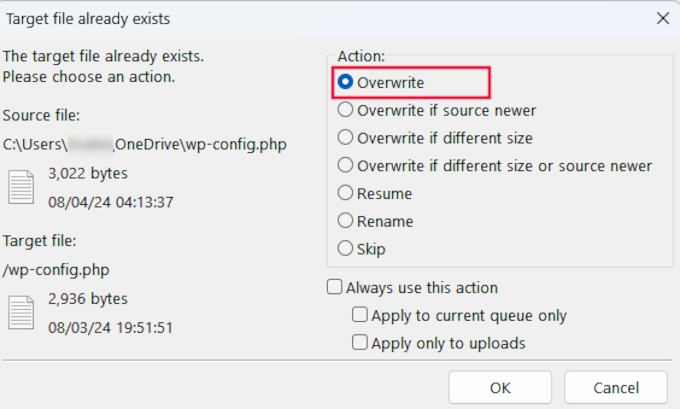Click the 3,022 bytes source size text

pyautogui.click(x=88, y=173)
